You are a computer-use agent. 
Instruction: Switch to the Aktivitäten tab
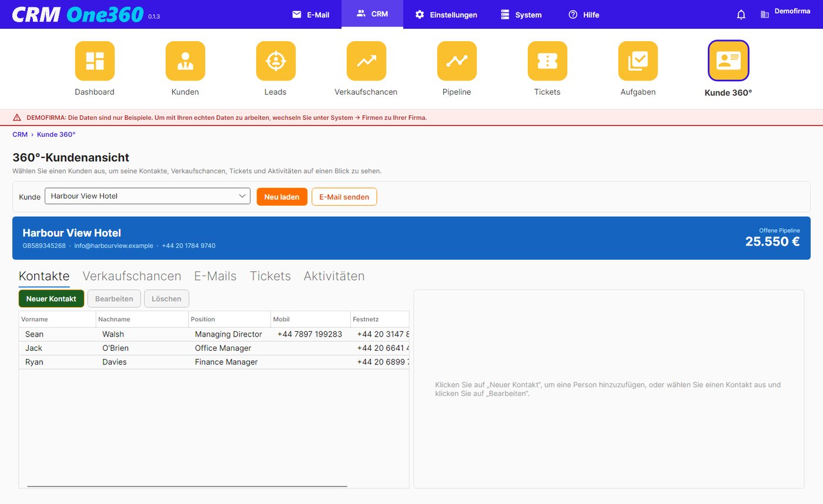coord(334,276)
